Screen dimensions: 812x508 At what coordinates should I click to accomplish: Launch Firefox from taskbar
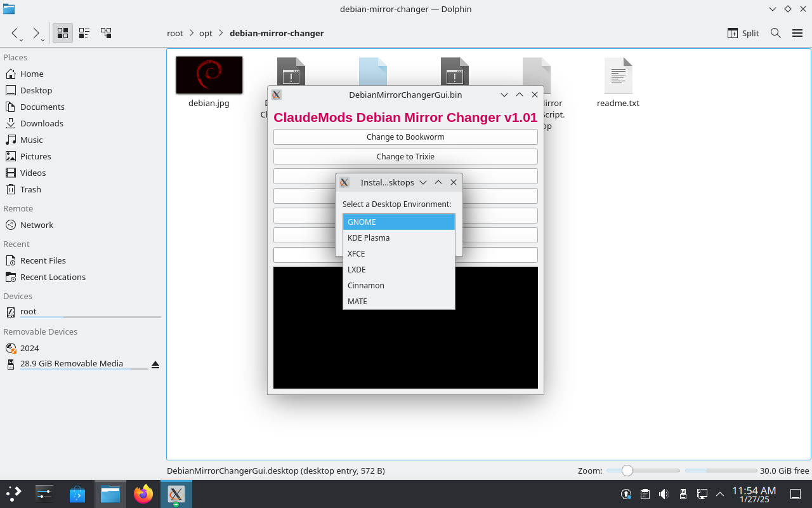tap(143, 493)
